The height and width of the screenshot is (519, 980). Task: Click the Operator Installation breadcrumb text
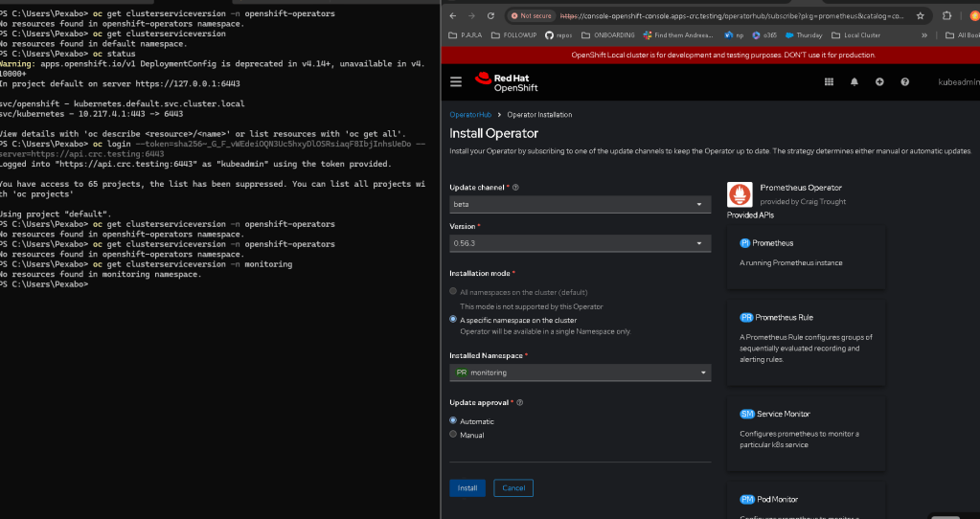(x=539, y=115)
